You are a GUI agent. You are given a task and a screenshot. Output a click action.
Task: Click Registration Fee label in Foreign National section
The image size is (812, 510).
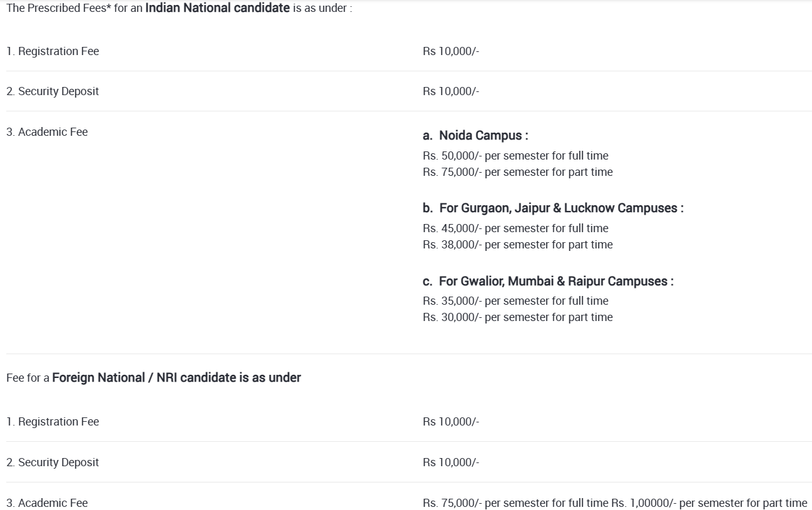click(x=53, y=422)
